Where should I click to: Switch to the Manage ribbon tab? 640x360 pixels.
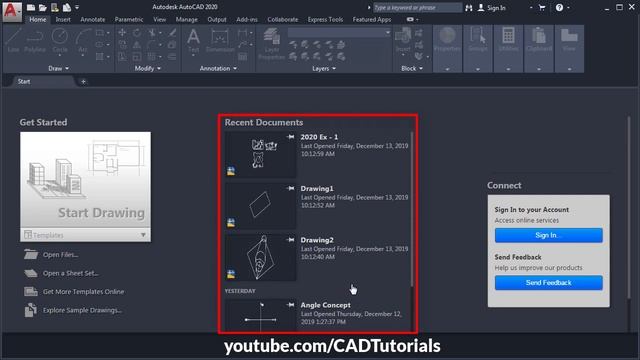[187, 19]
